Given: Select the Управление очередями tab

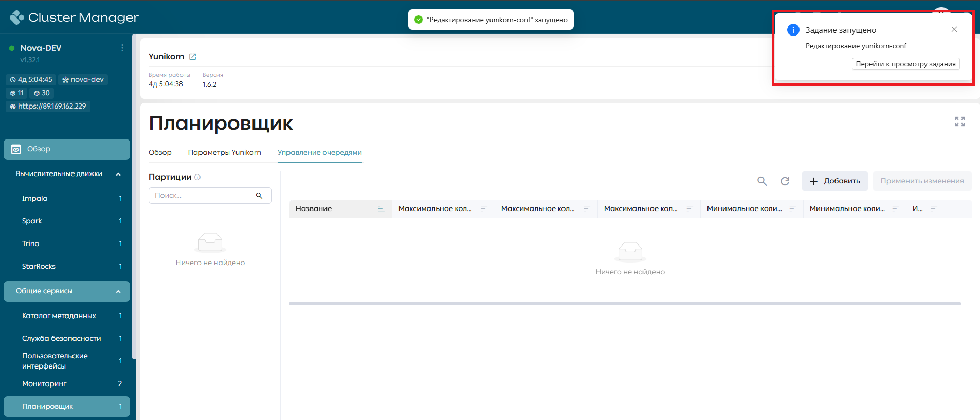Looking at the screenshot, I should pos(320,152).
